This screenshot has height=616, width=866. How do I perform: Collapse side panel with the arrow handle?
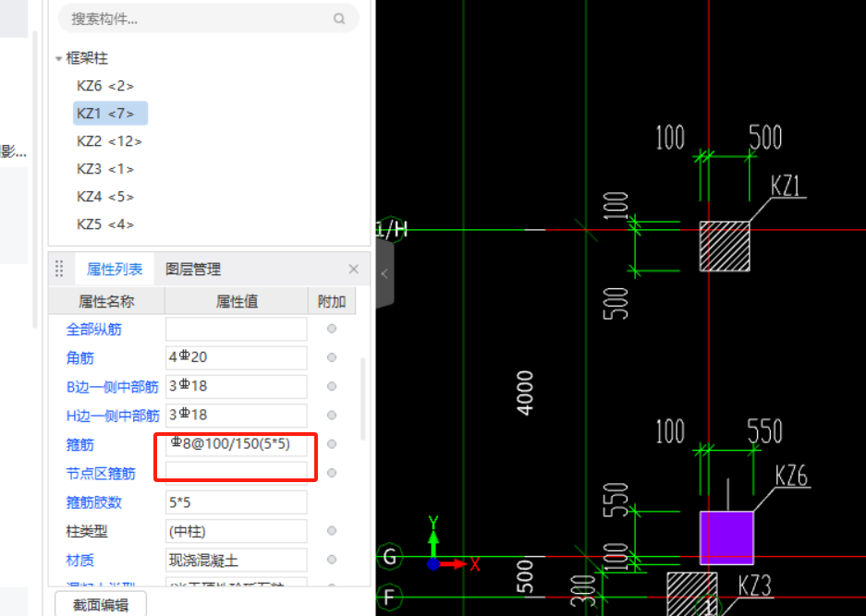pos(385,273)
